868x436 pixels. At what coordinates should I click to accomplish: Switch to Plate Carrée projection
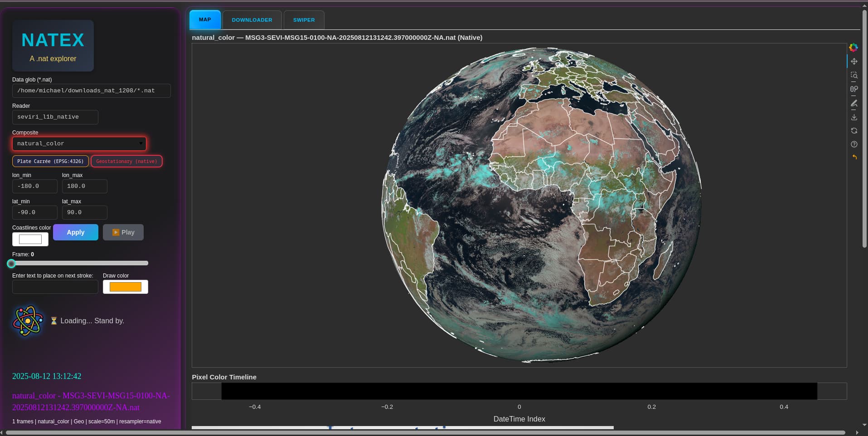tap(50, 161)
